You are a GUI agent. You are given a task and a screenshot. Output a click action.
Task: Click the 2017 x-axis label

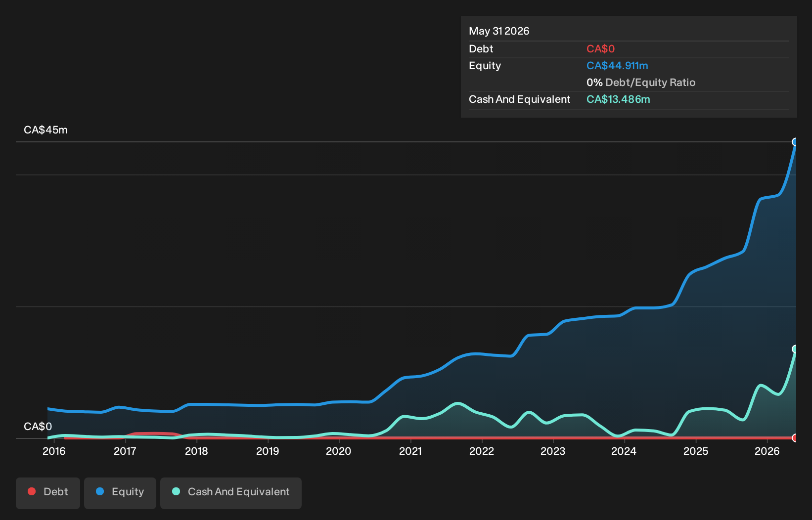[125, 451]
